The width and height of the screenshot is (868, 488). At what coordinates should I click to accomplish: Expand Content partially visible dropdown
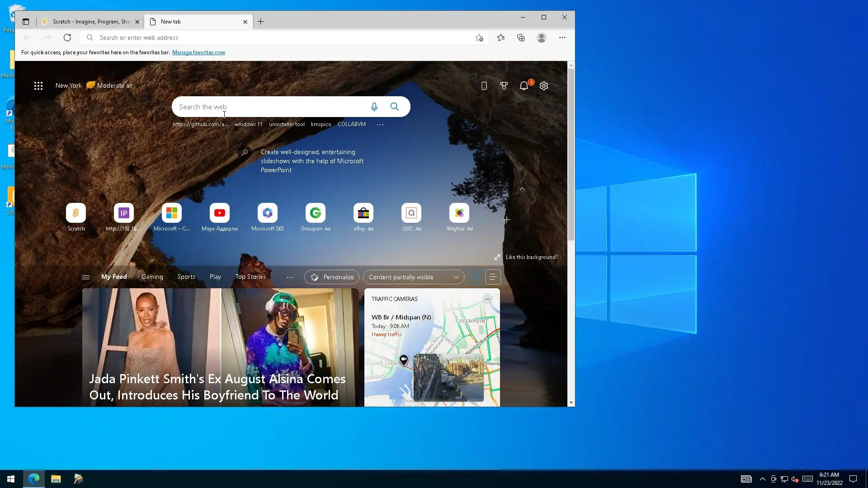[414, 277]
